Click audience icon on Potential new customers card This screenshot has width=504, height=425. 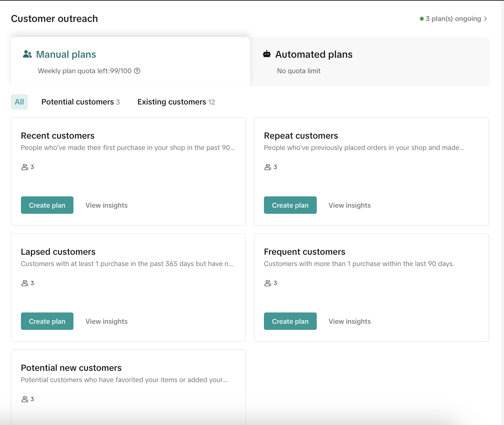coord(25,399)
